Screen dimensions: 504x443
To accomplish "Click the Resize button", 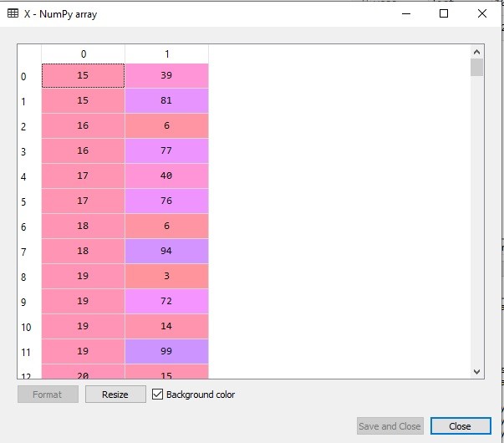I will point(115,394).
